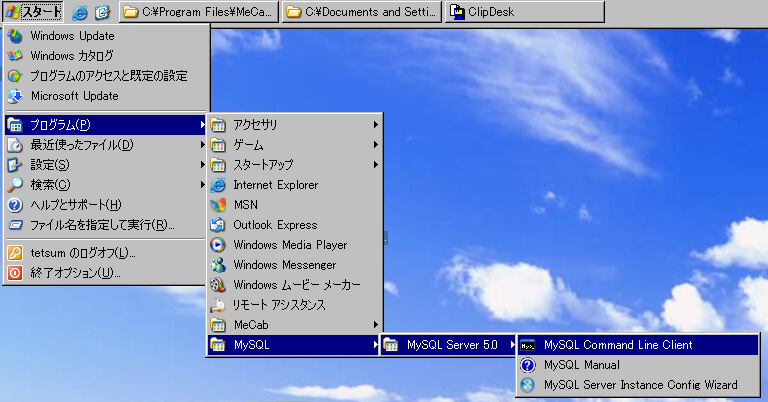768x402 pixels.
Task: Click Internet Explorer quick launch icon in taskbar
Action: pyautogui.click(x=81, y=12)
